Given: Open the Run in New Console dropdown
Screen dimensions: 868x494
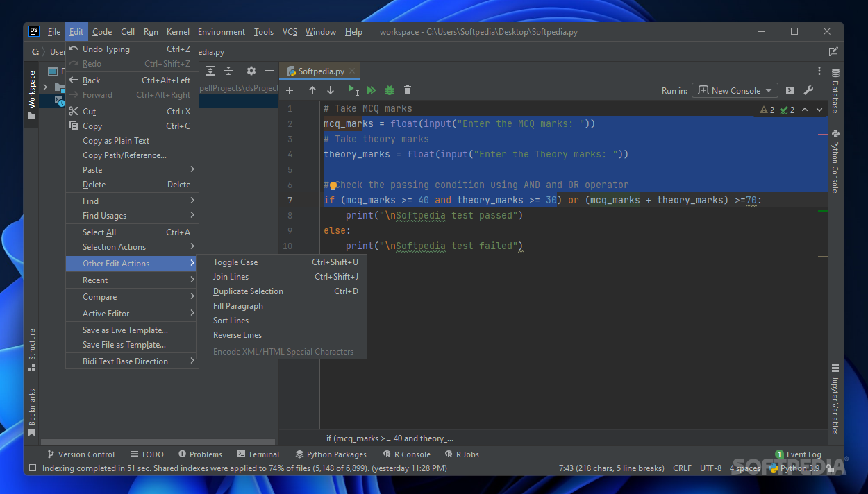Looking at the screenshot, I should click(735, 90).
